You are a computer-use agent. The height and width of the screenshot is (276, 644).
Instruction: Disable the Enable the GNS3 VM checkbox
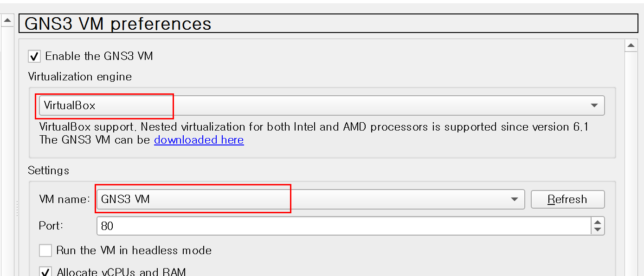pos(34,56)
